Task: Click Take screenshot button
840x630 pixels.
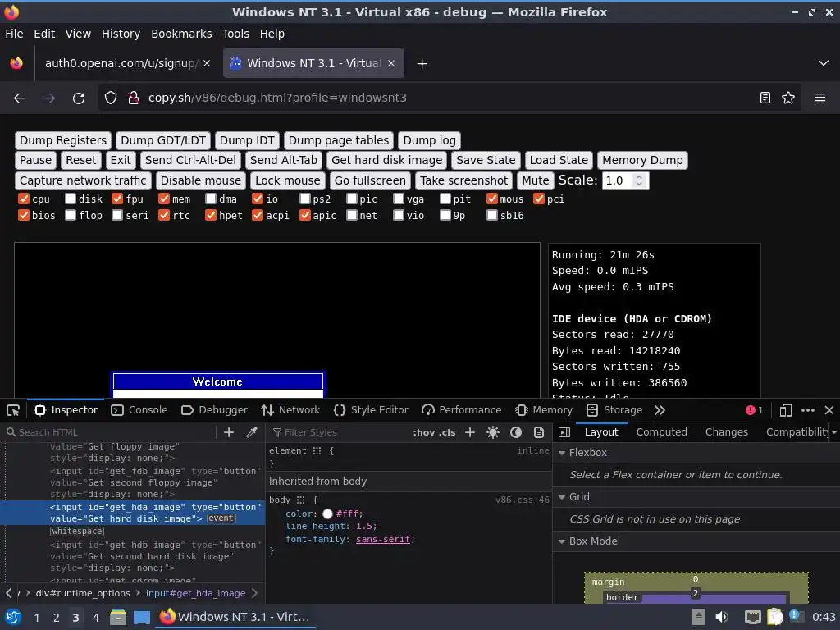Action: 464,180
